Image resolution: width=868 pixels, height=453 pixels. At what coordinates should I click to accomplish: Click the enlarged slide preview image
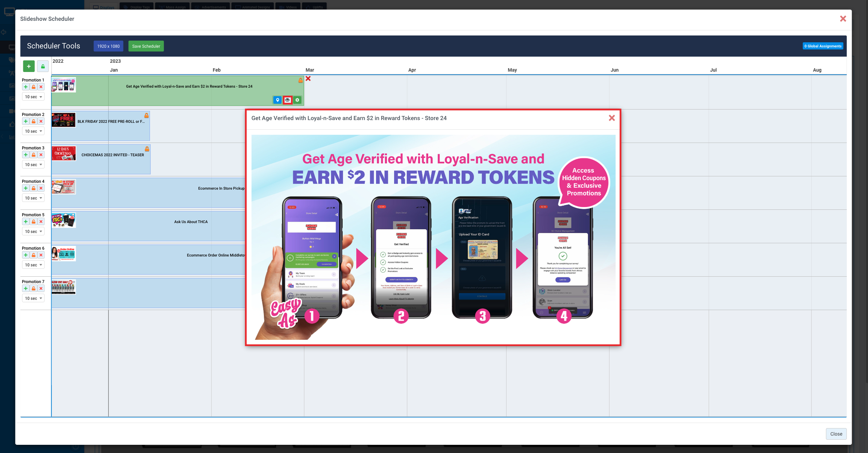pyautogui.click(x=433, y=237)
